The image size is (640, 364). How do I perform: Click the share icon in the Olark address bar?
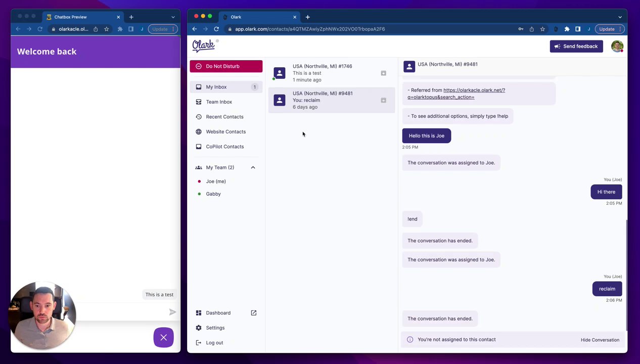click(x=531, y=29)
